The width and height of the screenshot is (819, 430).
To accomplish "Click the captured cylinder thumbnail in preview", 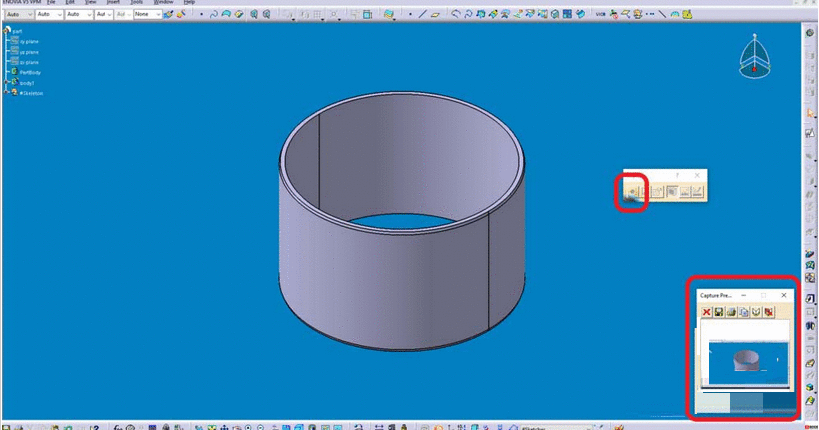I will [x=745, y=360].
